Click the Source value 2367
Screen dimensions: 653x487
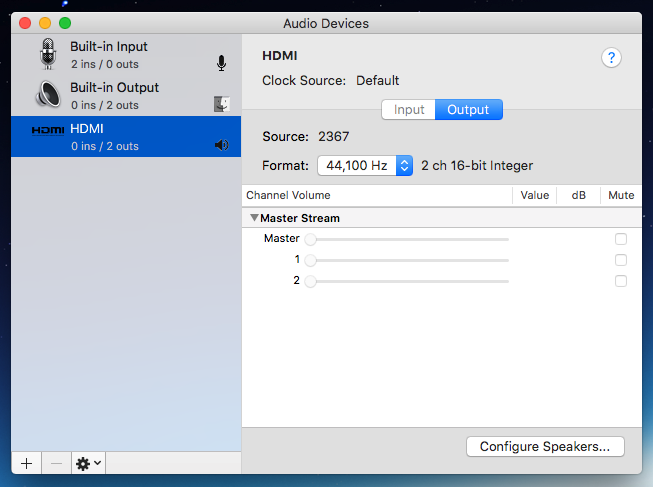334,137
